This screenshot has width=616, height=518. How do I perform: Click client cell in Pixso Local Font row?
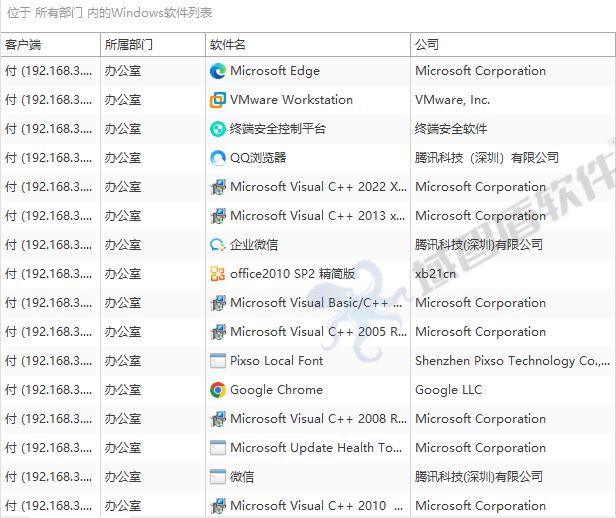pyautogui.click(x=49, y=361)
